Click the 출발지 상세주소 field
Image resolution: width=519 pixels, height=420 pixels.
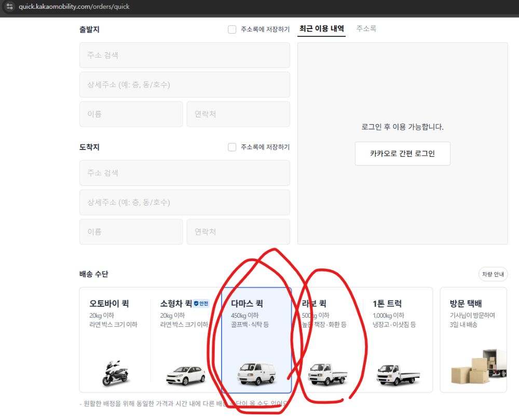pos(185,85)
